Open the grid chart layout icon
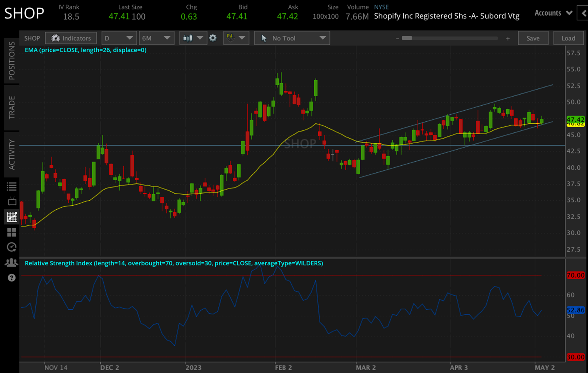Screen dimensions: 588x373 [12, 232]
